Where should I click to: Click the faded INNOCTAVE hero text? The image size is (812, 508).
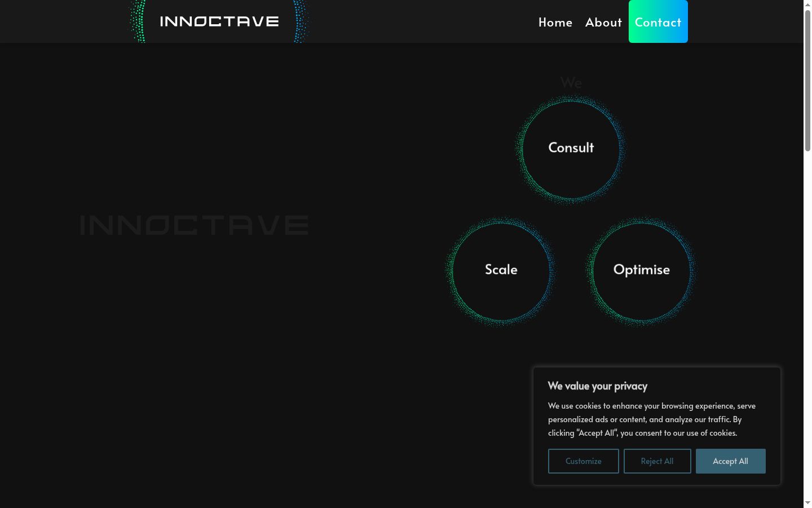pyautogui.click(x=195, y=225)
